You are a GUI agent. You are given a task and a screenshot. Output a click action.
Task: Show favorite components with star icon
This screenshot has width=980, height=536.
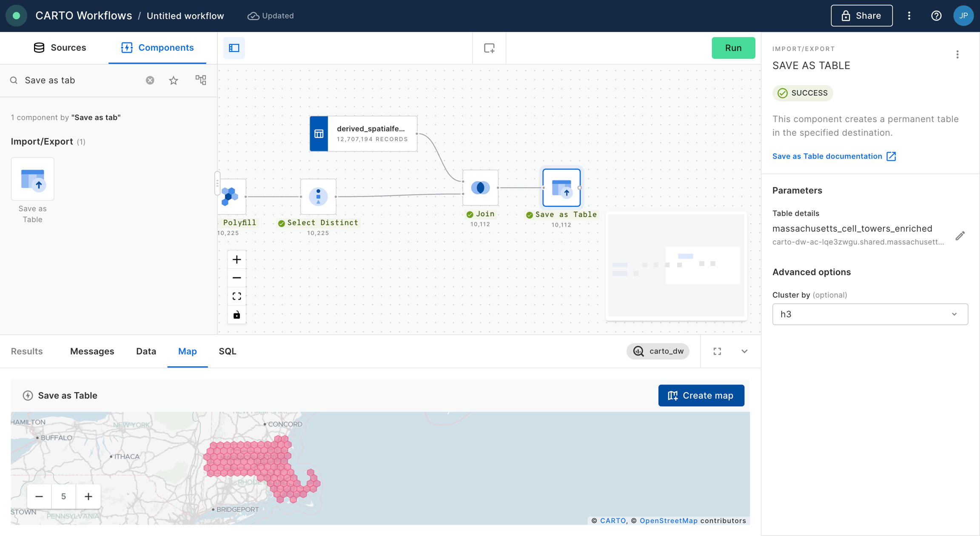click(174, 80)
